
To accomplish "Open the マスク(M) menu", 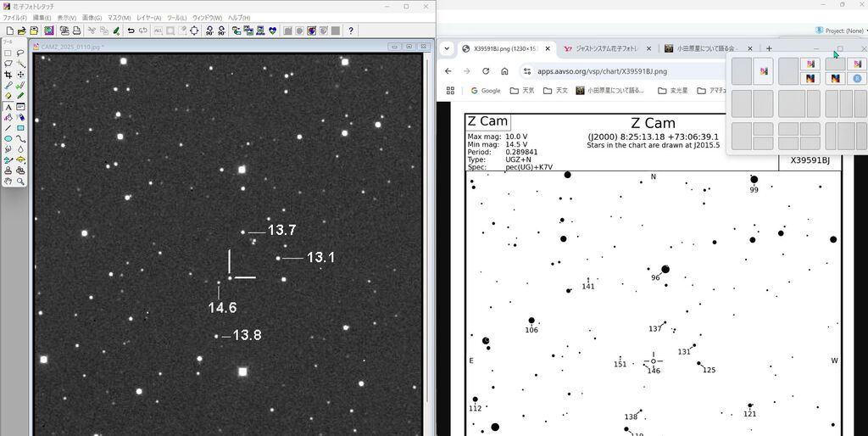I will [x=119, y=18].
